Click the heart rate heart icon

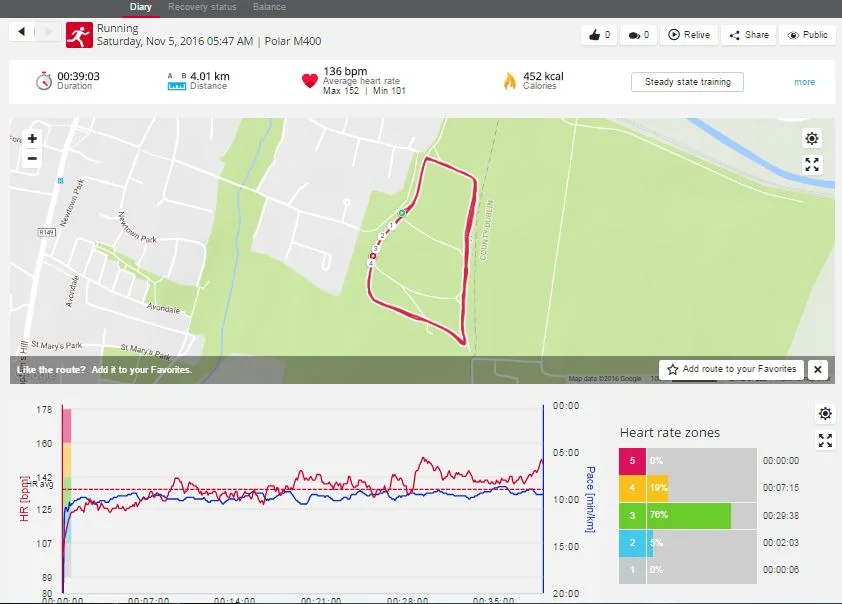(310, 81)
